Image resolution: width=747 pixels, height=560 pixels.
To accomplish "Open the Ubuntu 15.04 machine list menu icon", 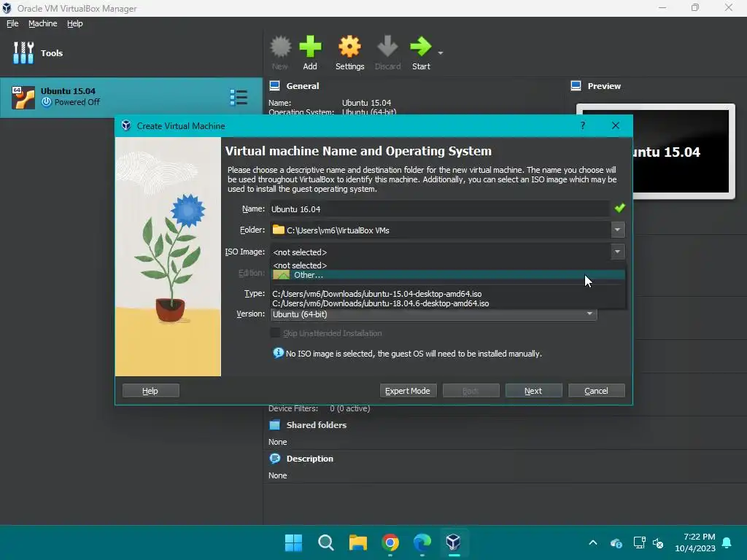I will pos(239,97).
